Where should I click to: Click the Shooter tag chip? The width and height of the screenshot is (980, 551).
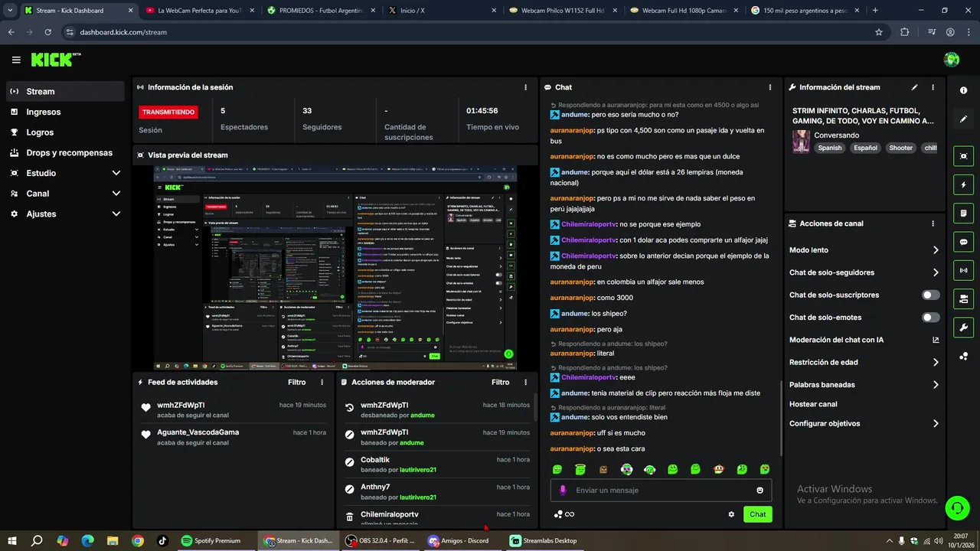pos(900,148)
